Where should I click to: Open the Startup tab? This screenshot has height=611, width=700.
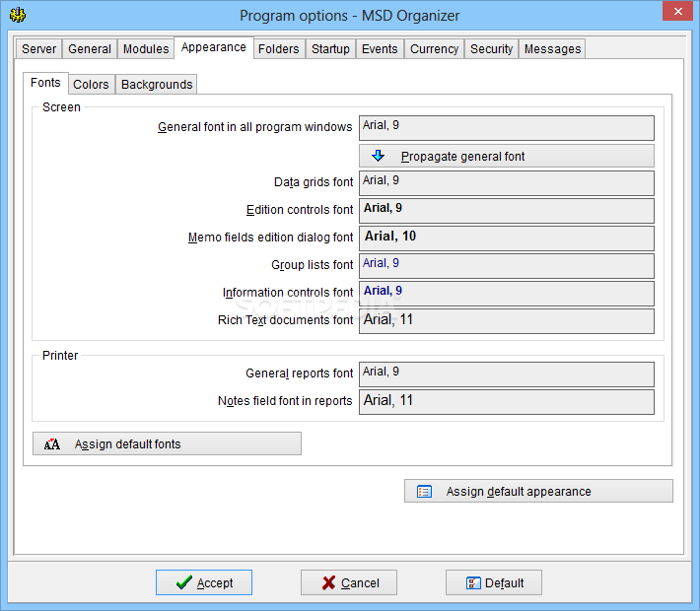[330, 48]
